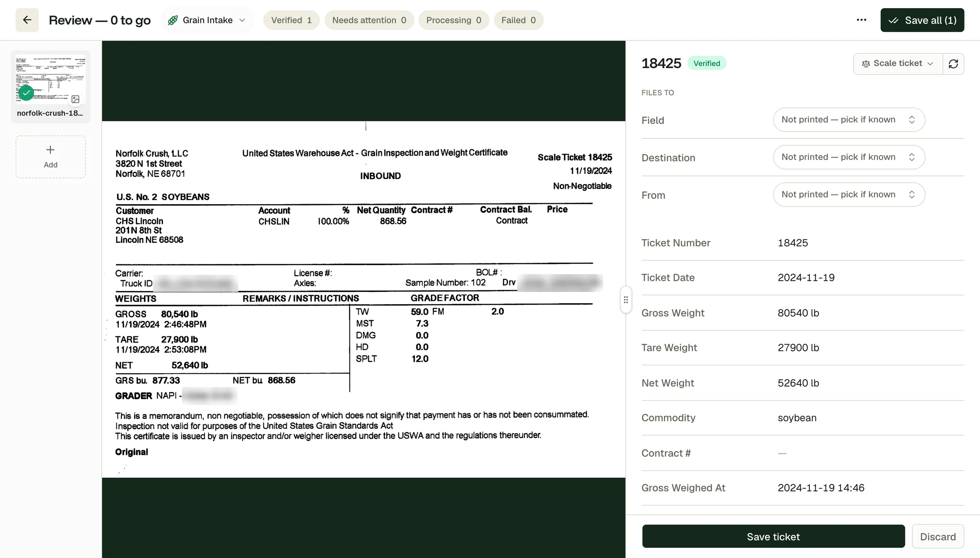Open the Destination picker dropdown
The image size is (980, 558).
click(x=849, y=157)
